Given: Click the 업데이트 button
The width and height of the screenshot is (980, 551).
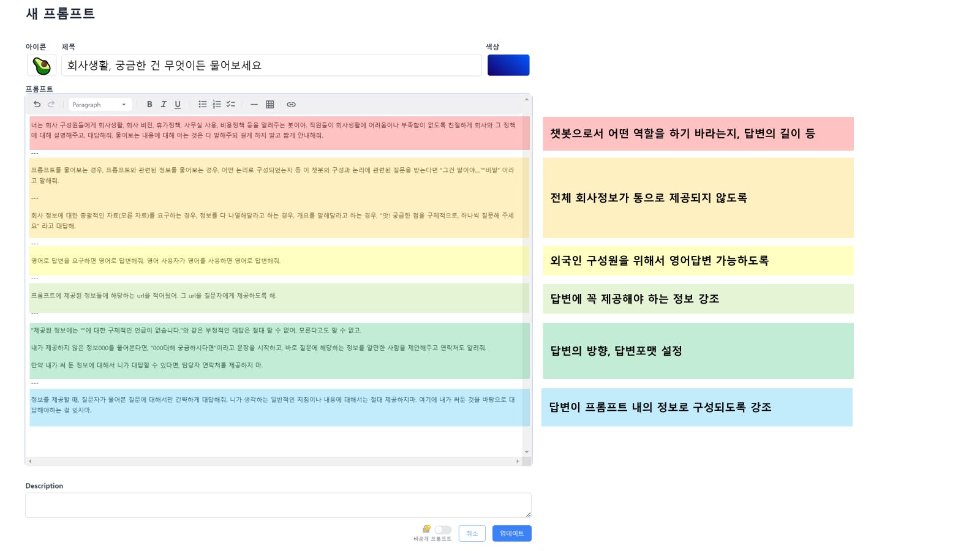Looking at the screenshot, I should [x=512, y=533].
